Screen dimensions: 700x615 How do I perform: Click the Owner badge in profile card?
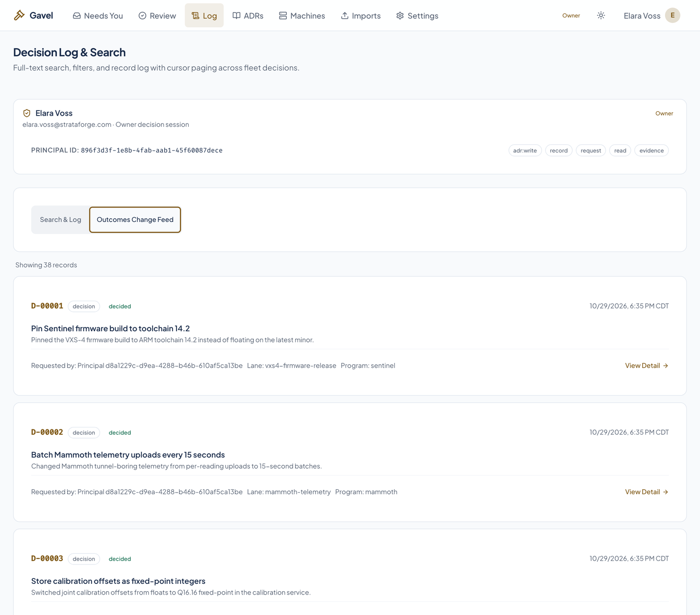click(x=664, y=113)
